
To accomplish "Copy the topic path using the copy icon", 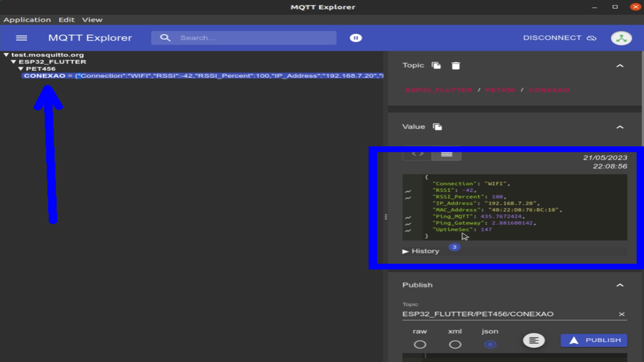I will coord(436,65).
